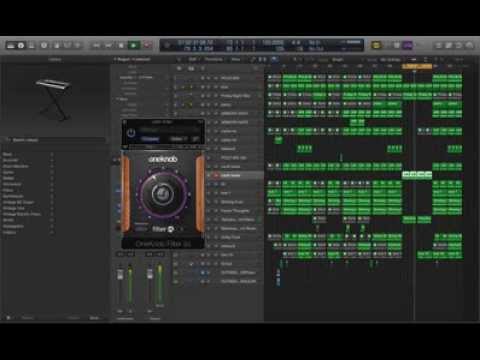Viewport: 480px width, 360px height.
Task: Select the highlighted region on the selected track
Action: [417, 175]
